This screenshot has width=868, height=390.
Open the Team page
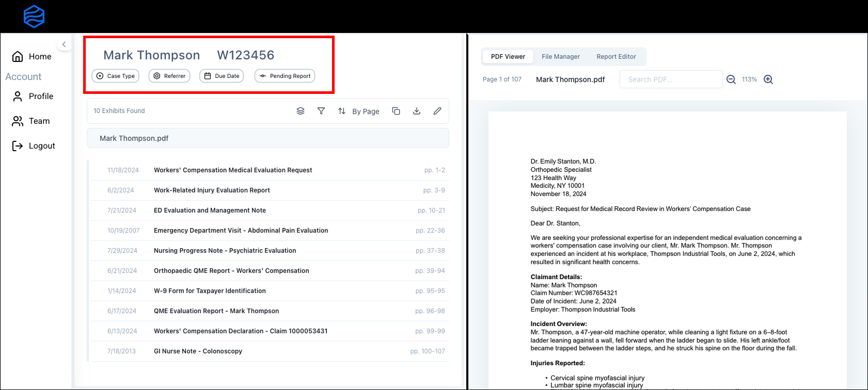[x=31, y=121]
